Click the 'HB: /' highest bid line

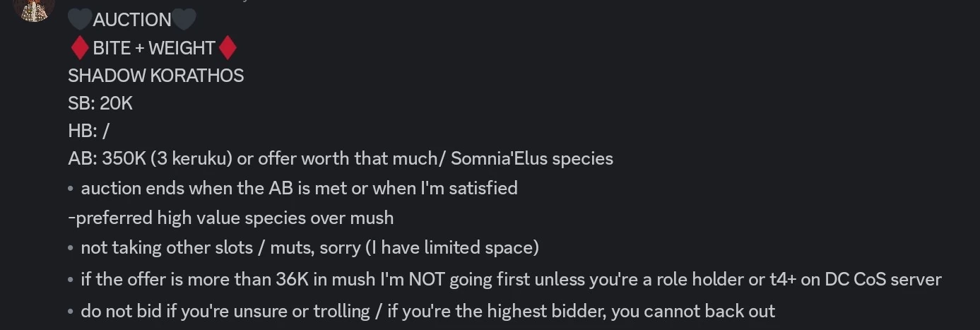pos(89,131)
